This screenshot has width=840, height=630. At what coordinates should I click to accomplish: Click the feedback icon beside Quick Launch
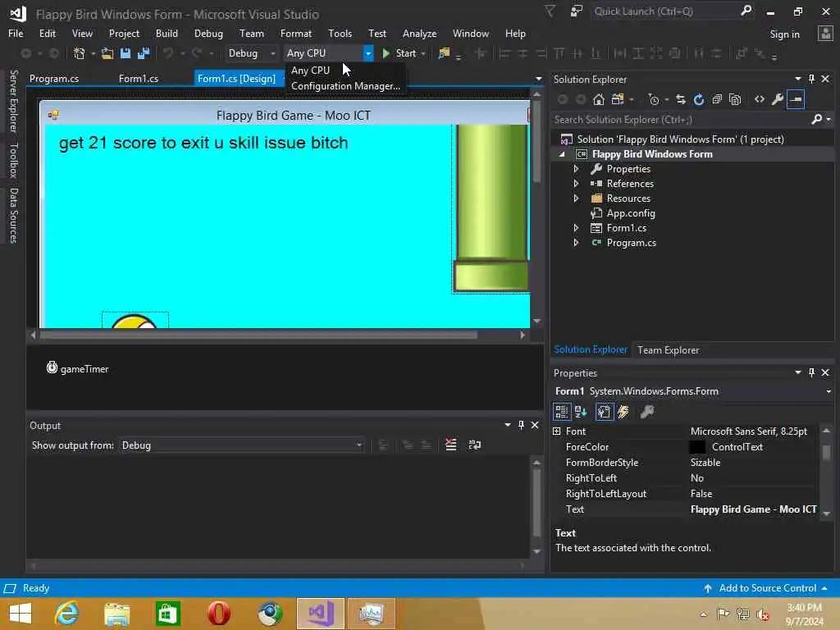pyautogui.click(x=577, y=11)
